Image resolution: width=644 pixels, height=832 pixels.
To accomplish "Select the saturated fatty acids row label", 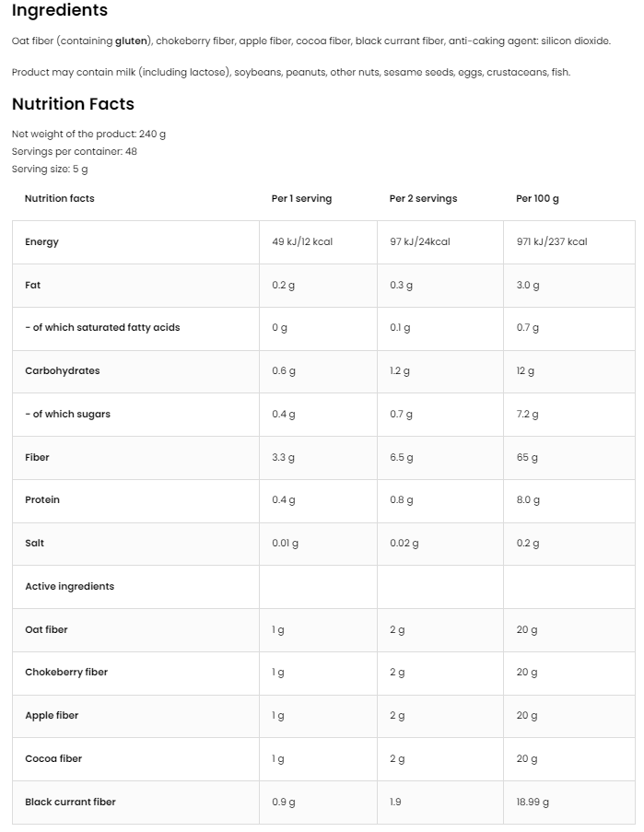I will (x=102, y=328).
